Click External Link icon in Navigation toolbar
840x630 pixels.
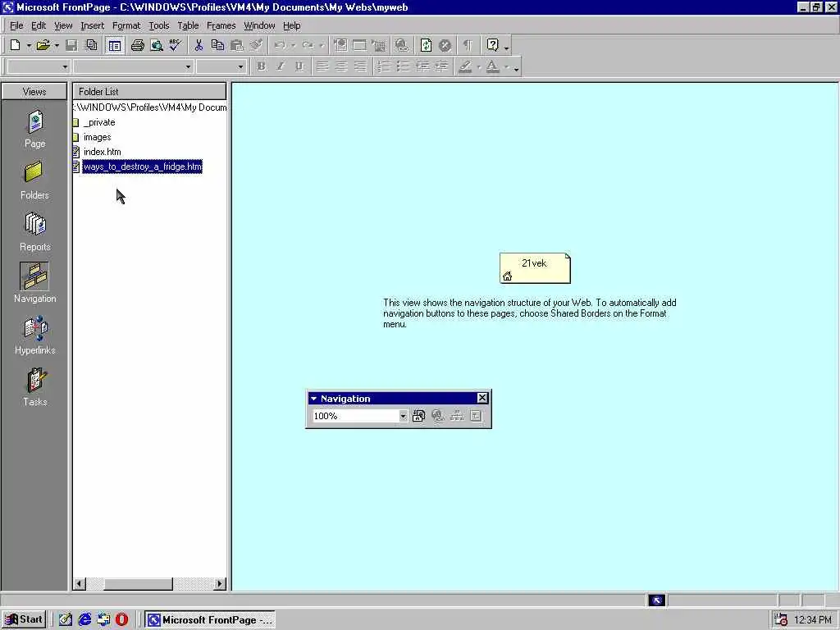click(x=438, y=416)
